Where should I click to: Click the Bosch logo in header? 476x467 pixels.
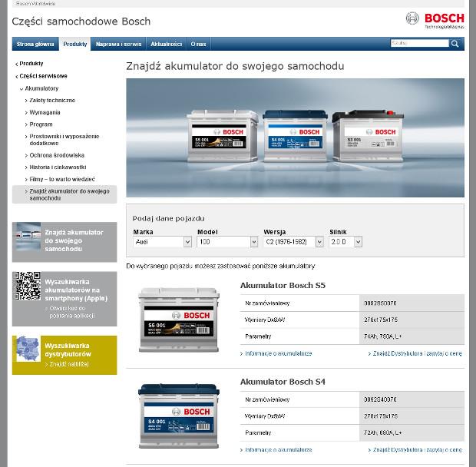point(435,20)
